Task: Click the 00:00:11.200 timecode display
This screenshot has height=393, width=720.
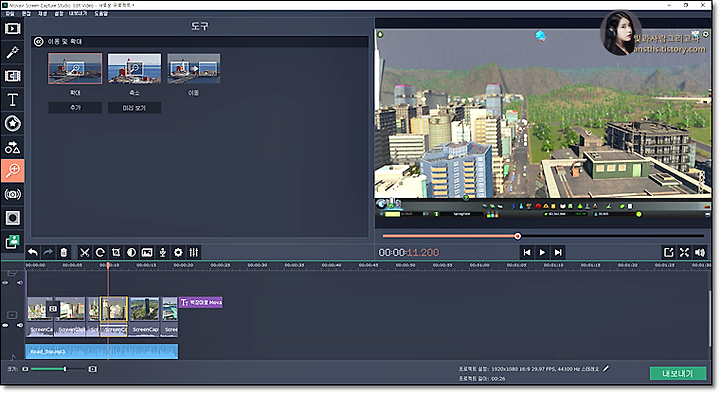Action: [409, 253]
